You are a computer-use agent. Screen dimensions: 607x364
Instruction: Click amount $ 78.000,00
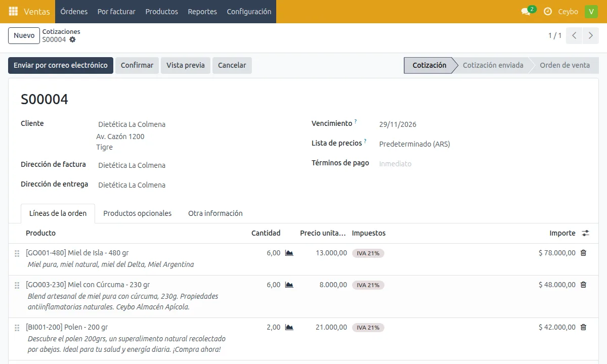click(x=557, y=253)
